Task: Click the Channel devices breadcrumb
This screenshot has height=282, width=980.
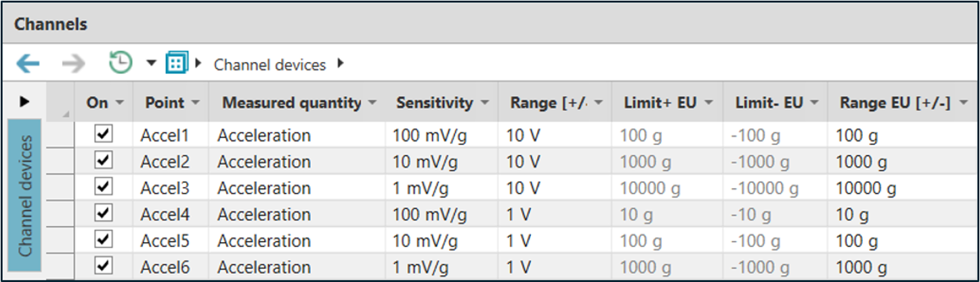Action: coord(270,65)
